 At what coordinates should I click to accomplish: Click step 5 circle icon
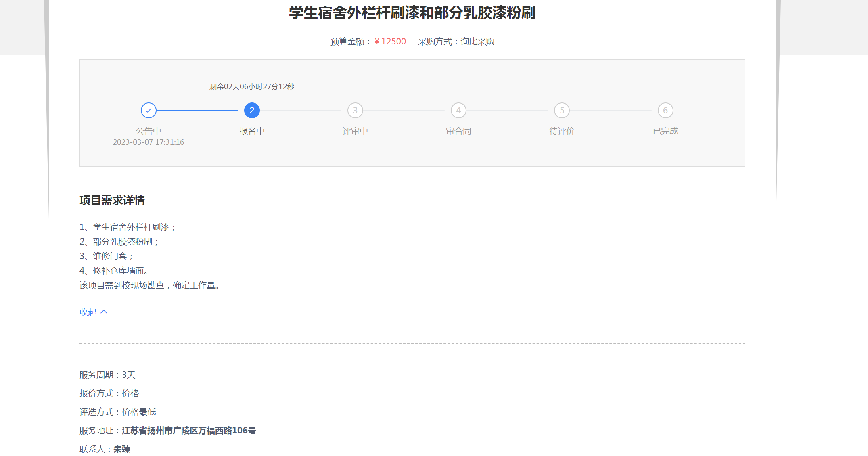pos(562,110)
